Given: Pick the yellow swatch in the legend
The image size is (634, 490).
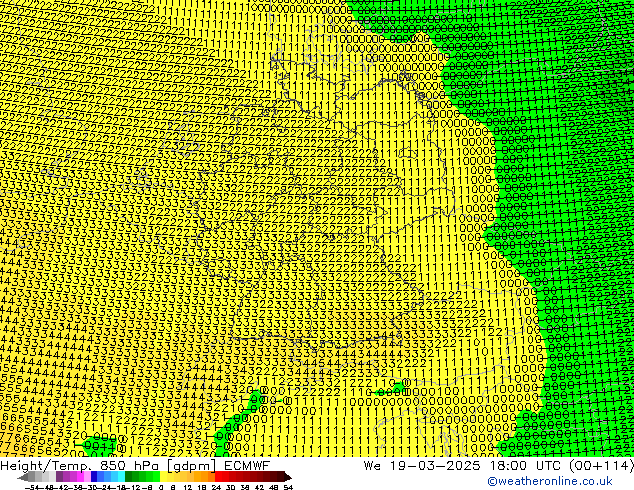Looking at the screenshot, I should pyautogui.click(x=169, y=477).
